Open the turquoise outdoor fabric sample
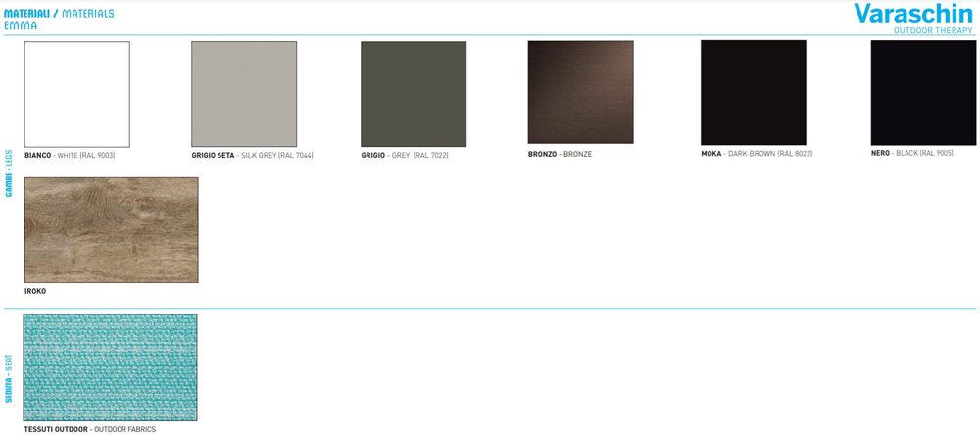This screenshot has width=980, height=435. click(x=111, y=366)
